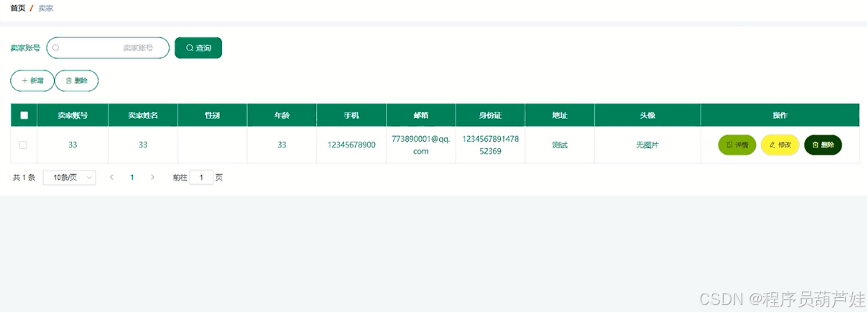Click the 删除 button above the table
This screenshot has height=313, width=868.
pyautogui.click(x=76, y=81)
